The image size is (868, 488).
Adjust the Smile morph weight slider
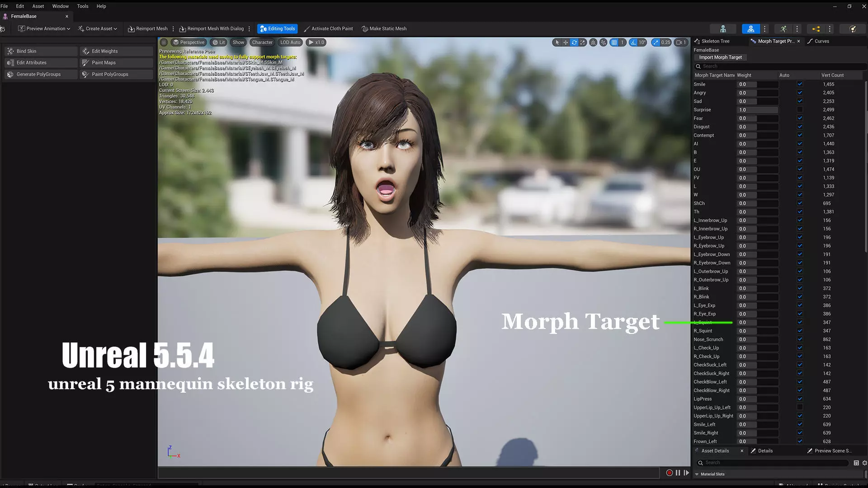(x=758, y=84)
